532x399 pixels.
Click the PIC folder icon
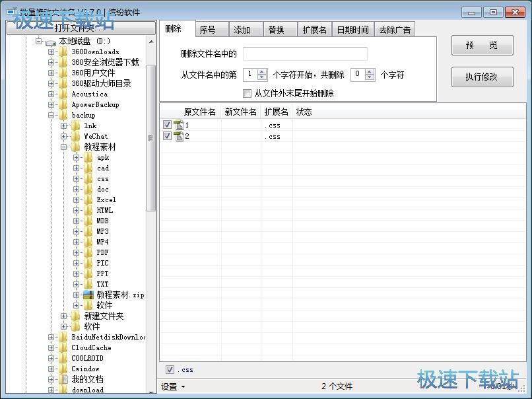click(x=88, y=263)
